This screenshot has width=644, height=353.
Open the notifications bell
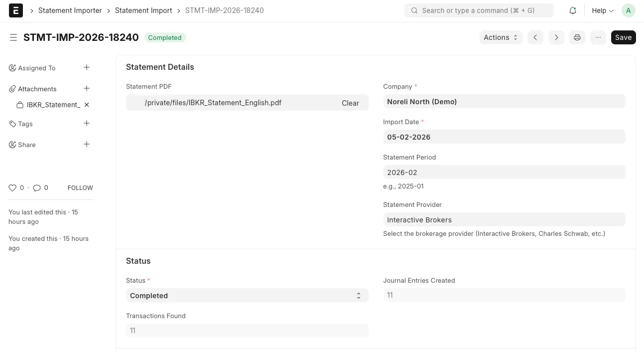coord(573,10)
